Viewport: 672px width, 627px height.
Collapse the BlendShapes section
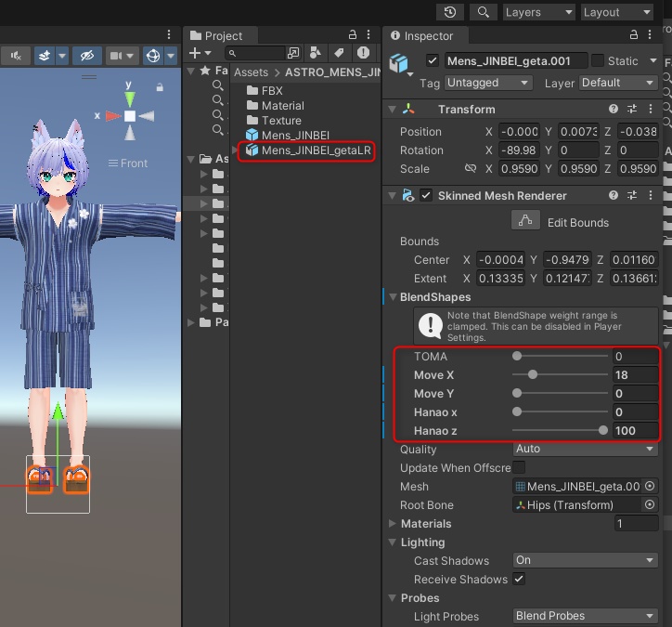[x=393, y=296]
